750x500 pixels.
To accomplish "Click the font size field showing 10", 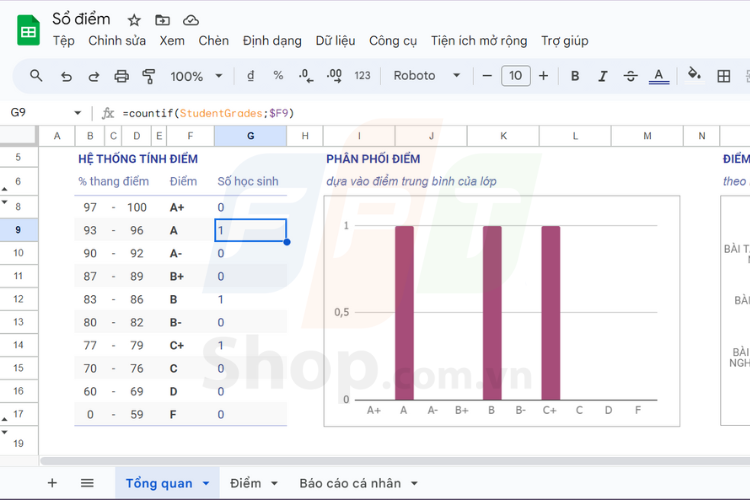I will click(515, 76).
